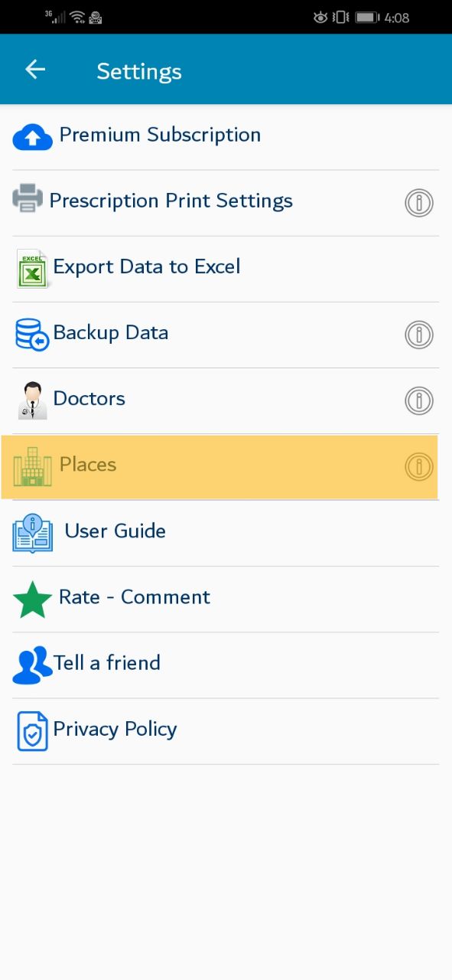Show info for Prescription Print Settings

click(x=418, y=203)
